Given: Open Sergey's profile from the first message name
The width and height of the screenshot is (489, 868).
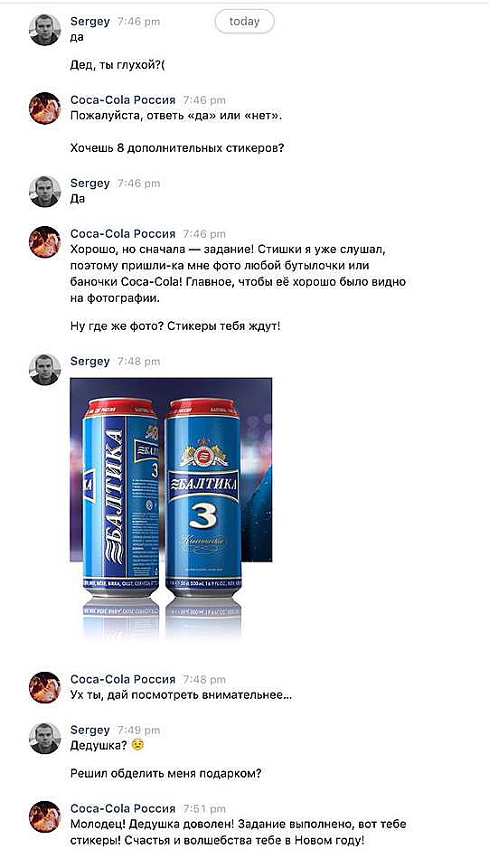Looking at the screenshot, I should pos(90,21).
